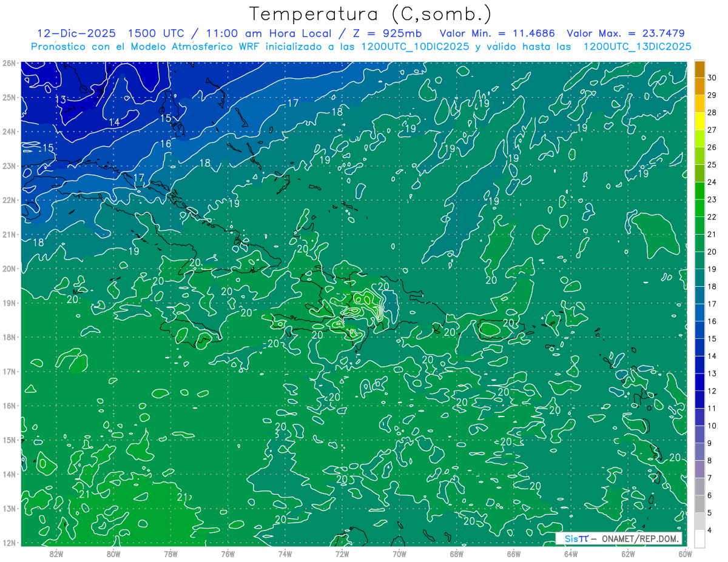Image resolution: width=728 pixels, height=562 pixels.
Task: Click the "26N" latitude axis label
Action: point(9,63)
